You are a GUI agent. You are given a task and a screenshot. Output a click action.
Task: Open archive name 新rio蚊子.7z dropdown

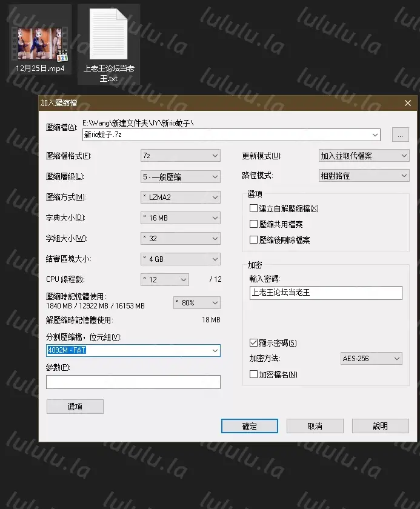(375, 135)
